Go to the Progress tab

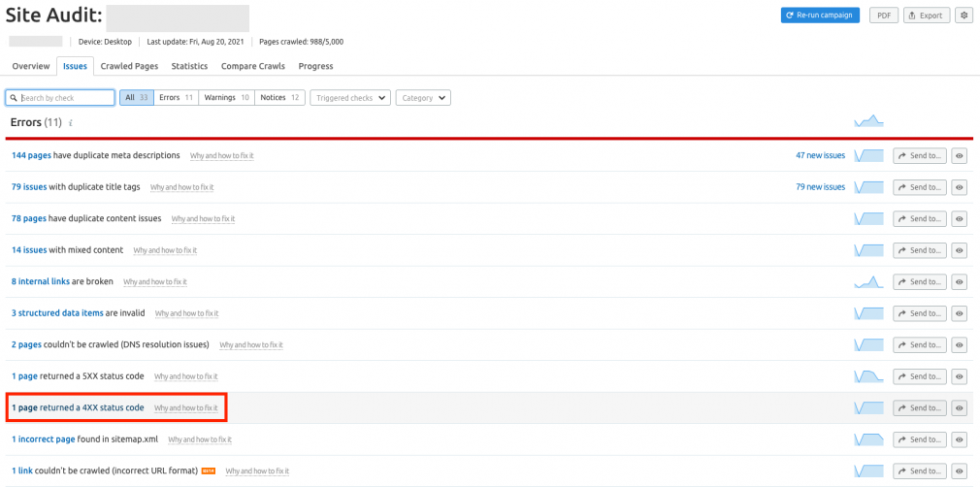click(x=315, y=66)
